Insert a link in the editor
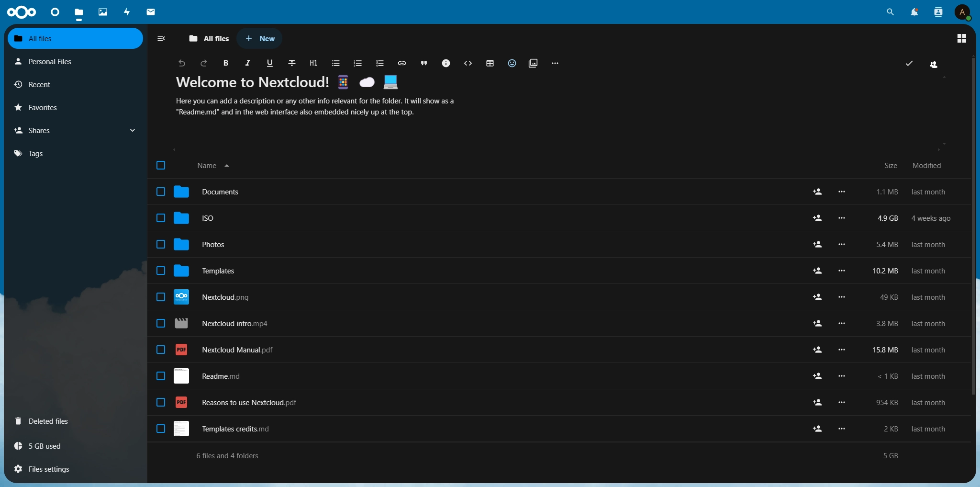The height and width of the screenshot is (487, 980). pyautogui.click(x=402, y=63)
